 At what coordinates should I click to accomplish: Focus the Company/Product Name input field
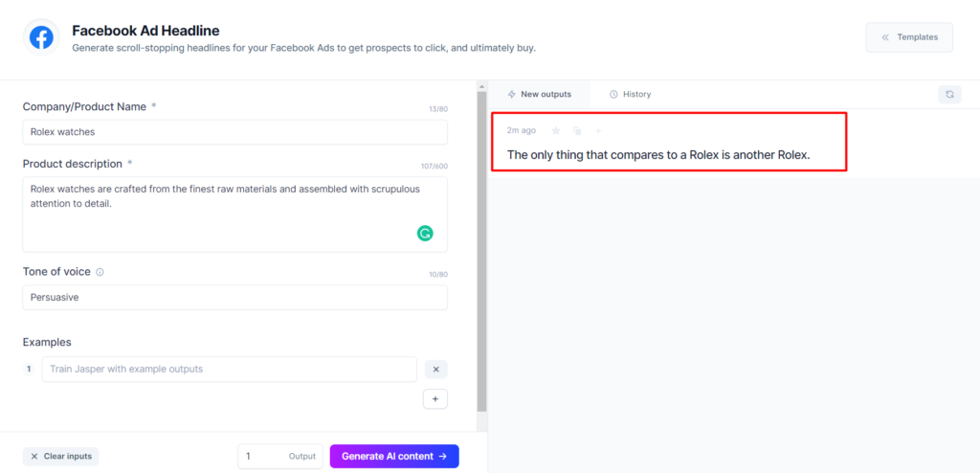pyautogui.click(x=235, y=132)
